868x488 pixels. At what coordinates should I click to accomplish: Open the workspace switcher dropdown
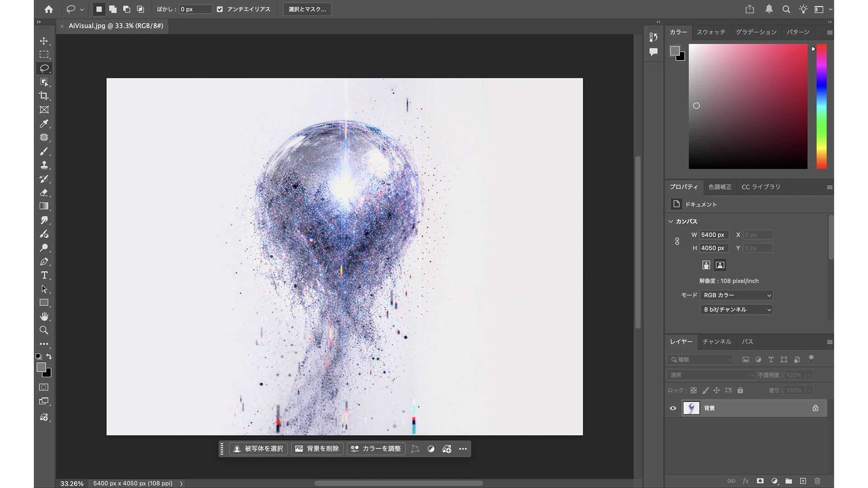pyautogui.click(x=823, y=9)
